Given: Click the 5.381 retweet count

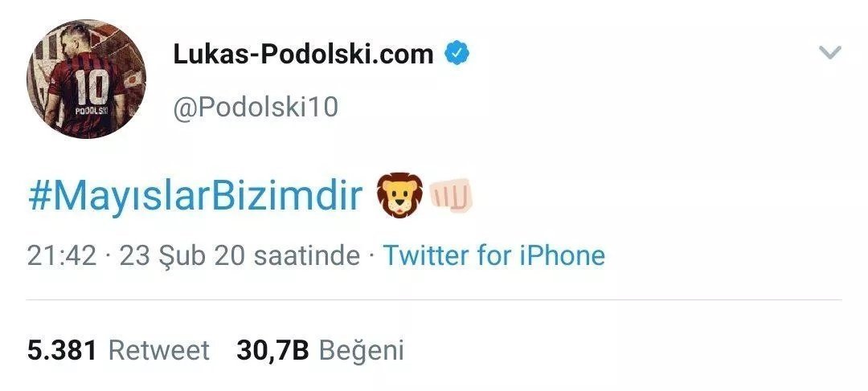Looking at the screenshot, I should coord(62,350).
